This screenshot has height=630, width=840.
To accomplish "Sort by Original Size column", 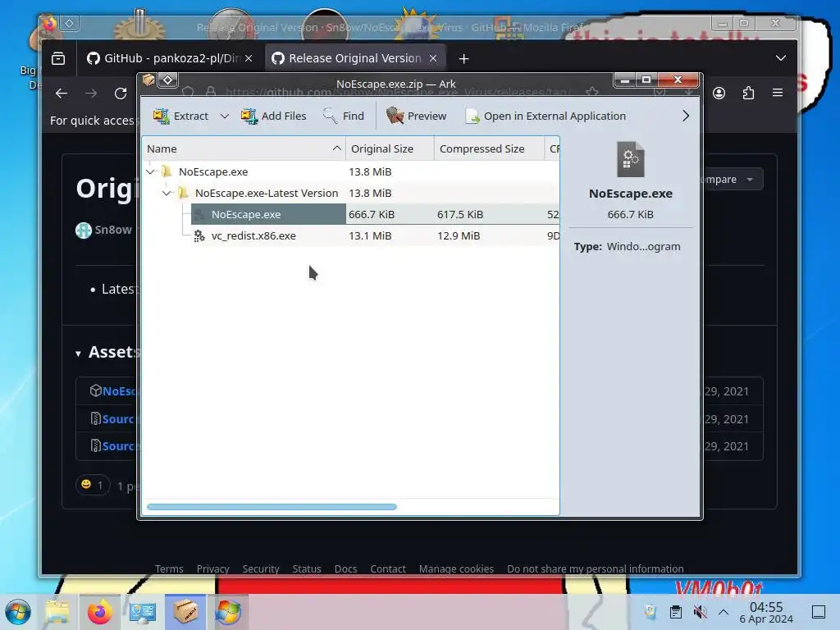I will (x=390, y=148).
